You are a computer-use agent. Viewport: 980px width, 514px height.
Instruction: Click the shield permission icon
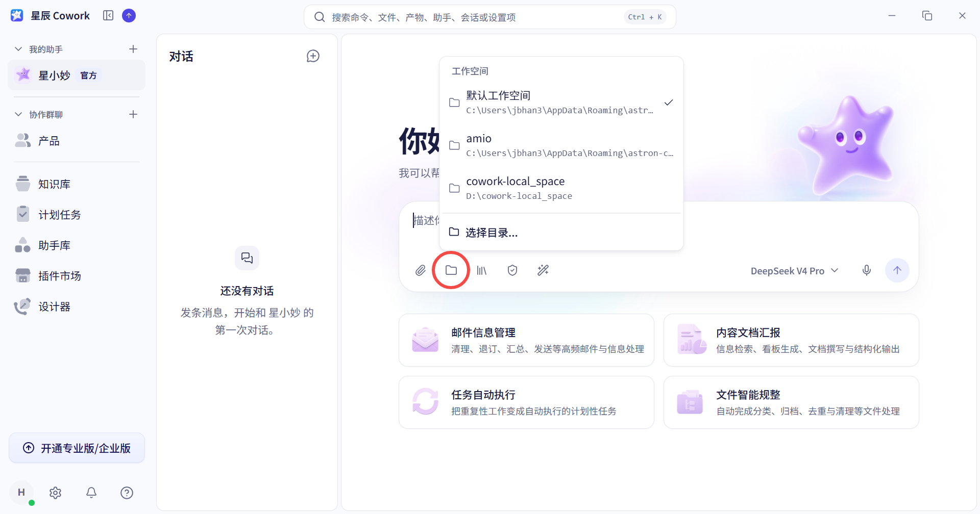pyautogui.click(x=512, y=270)
